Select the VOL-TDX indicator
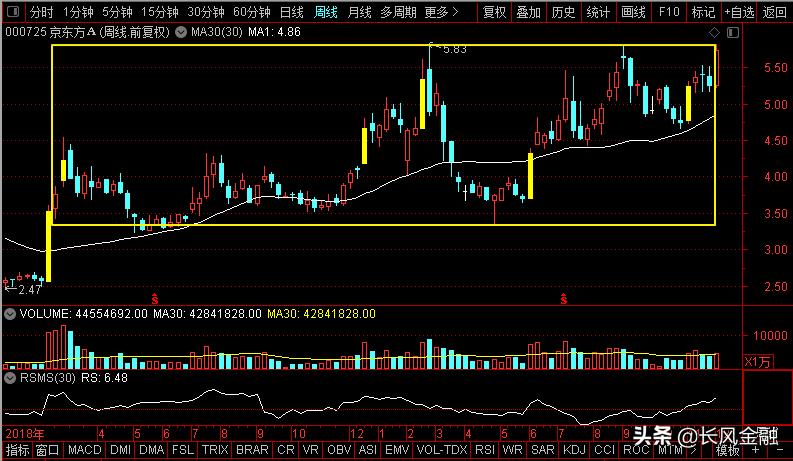793x461 pixels. tap(442, 449)
